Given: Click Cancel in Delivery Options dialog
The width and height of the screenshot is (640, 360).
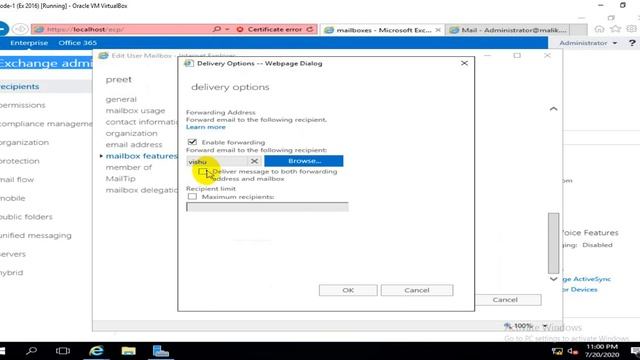Looking at the screenshot, I should 417,290.
